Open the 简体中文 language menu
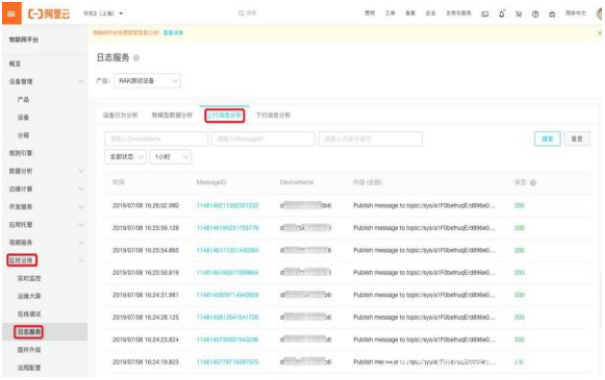Screen dimensions: 605x380 (x=576, y=13)
